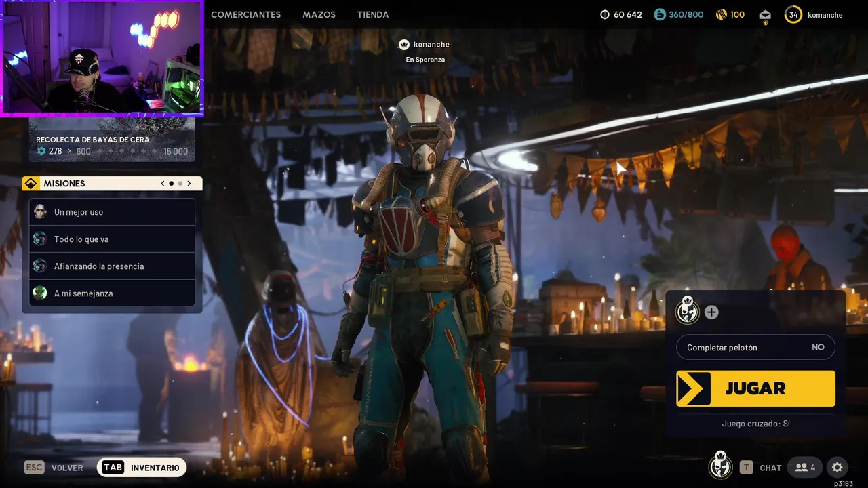Screen dimensions: 868x488
Task: Open the TIENDA tab
Action: (373, 14)
